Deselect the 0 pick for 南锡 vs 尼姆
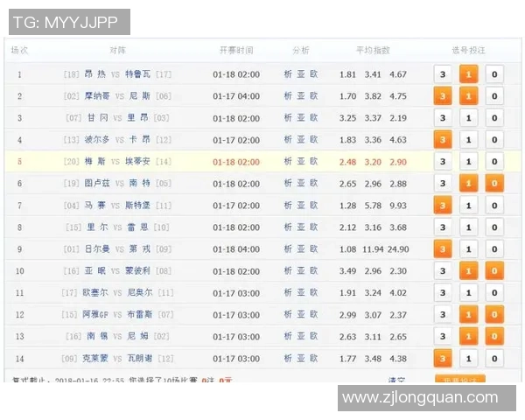 click(x=494, y=336)
